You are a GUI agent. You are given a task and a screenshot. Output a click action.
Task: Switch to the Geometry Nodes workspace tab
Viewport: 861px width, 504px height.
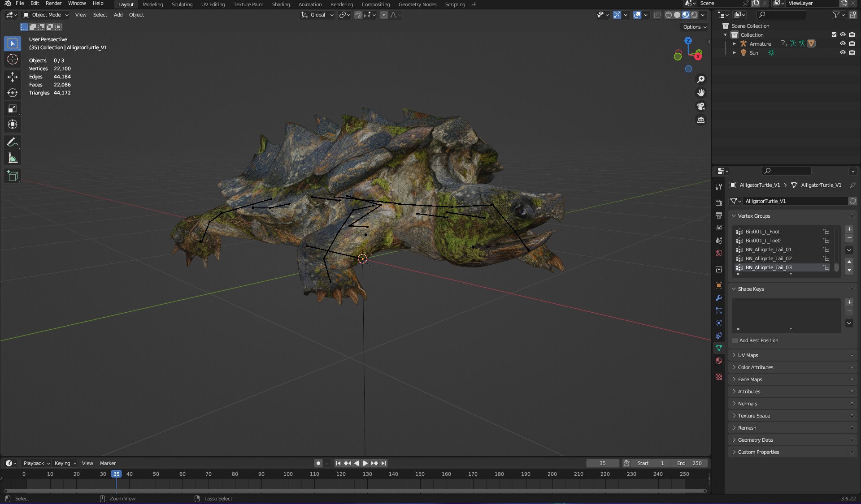click(417, 4)
